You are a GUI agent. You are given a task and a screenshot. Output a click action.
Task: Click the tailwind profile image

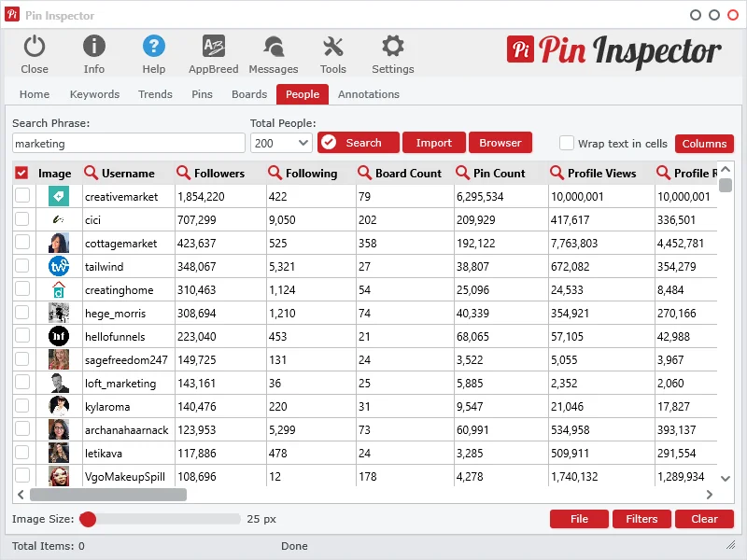[59, 266]
